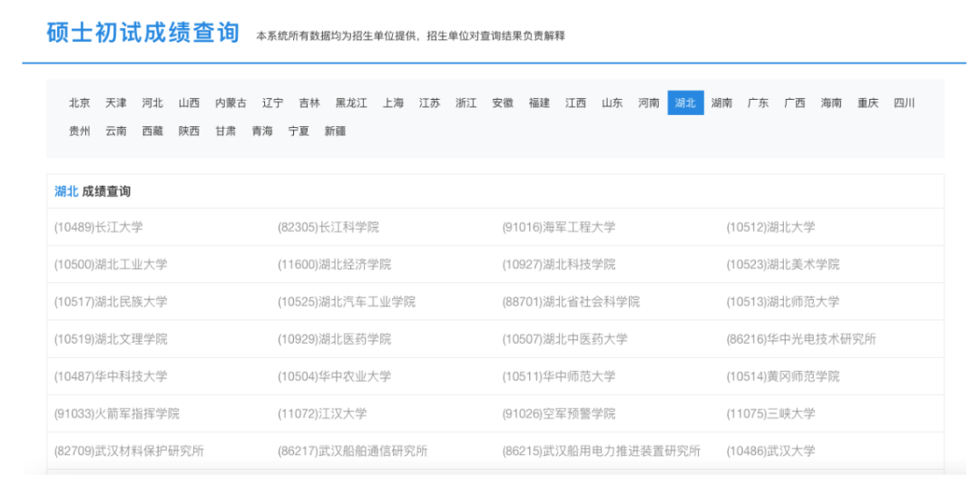Open (10929)湖北医药学院 link
The image size is (980, 496).
point(334,339)
